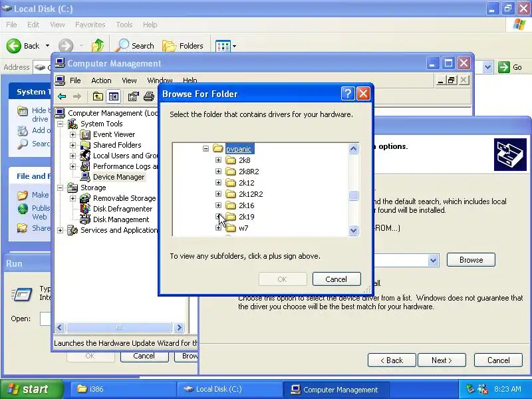This screenshot has height=399, width=532.
Task: Select Shared Folders tree node
Action: tap(117, 145)
